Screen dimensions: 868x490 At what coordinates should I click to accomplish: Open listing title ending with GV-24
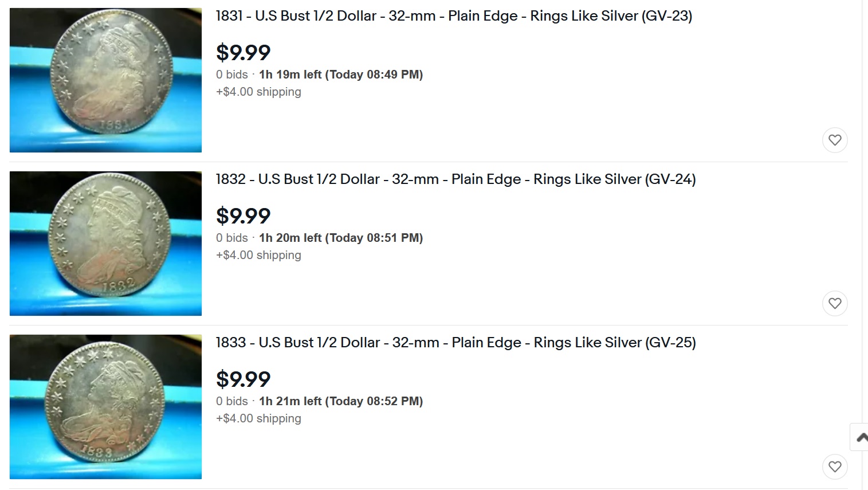point(455,179)
